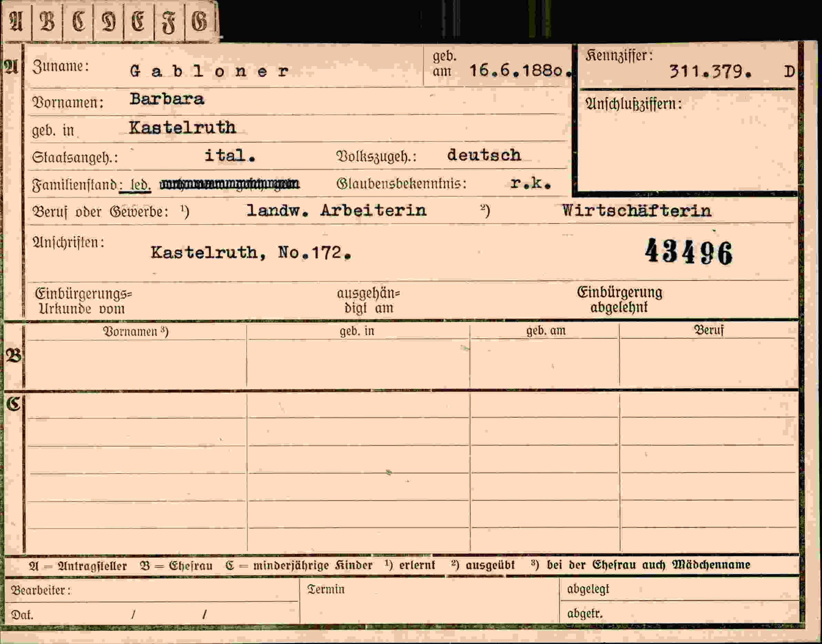Click the 'Anschriften:' label
Viewport: 822px width, 644px height.
pyautogui.click(x=68, y=242)
